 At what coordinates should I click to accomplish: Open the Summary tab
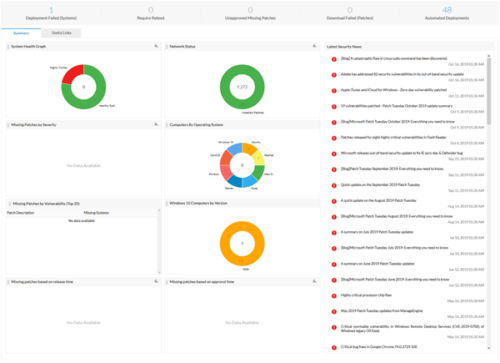pos(21,33)
